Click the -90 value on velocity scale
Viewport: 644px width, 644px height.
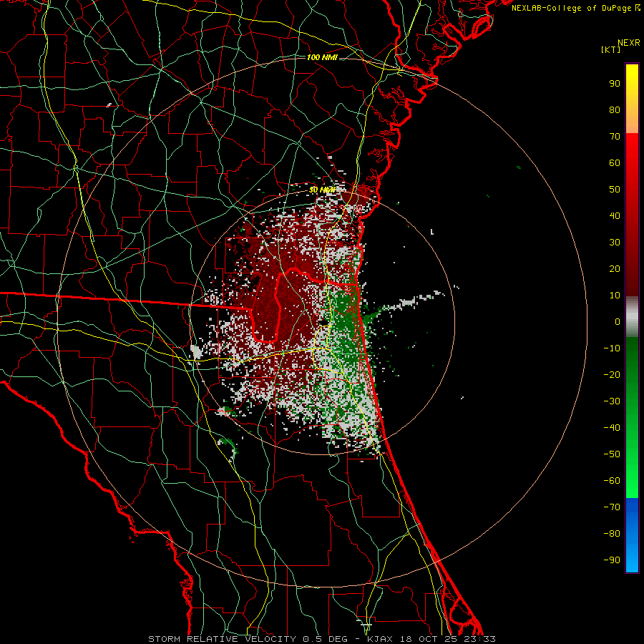point(612,560)
